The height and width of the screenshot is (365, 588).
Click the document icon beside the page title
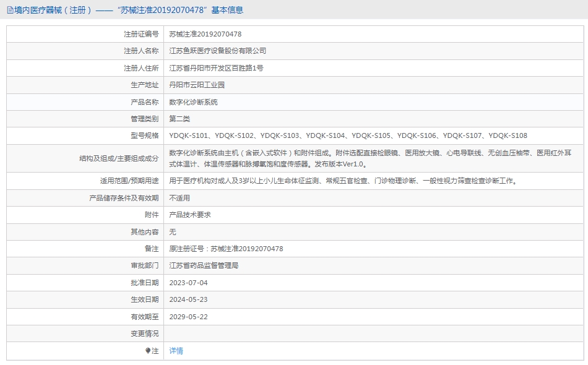[10, 10]
